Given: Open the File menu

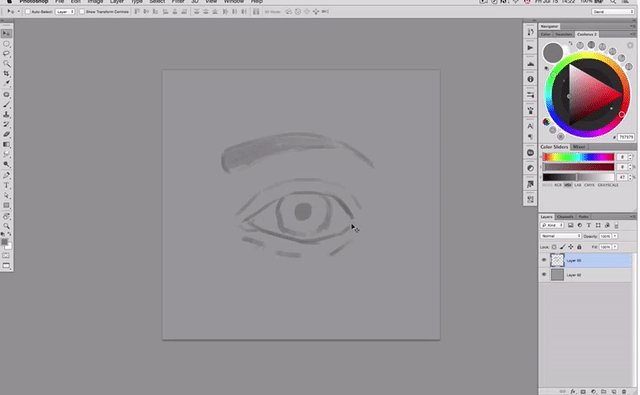Looking at the screenshot, I should [x=60, y=2].
